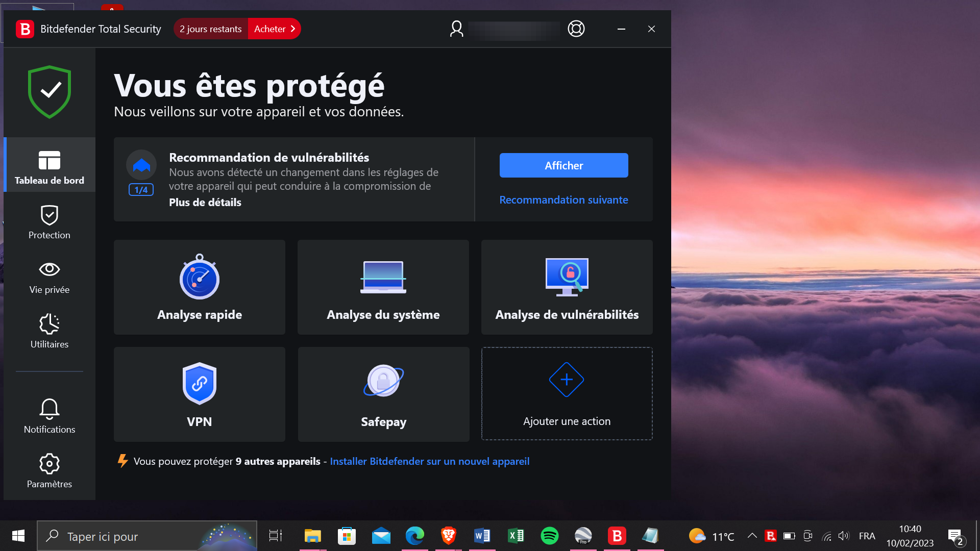The height and width of the screenshot is (551, 980).
Task: Launch the Safepay tile
Action: pyautogui.click(x=383, y=394)
